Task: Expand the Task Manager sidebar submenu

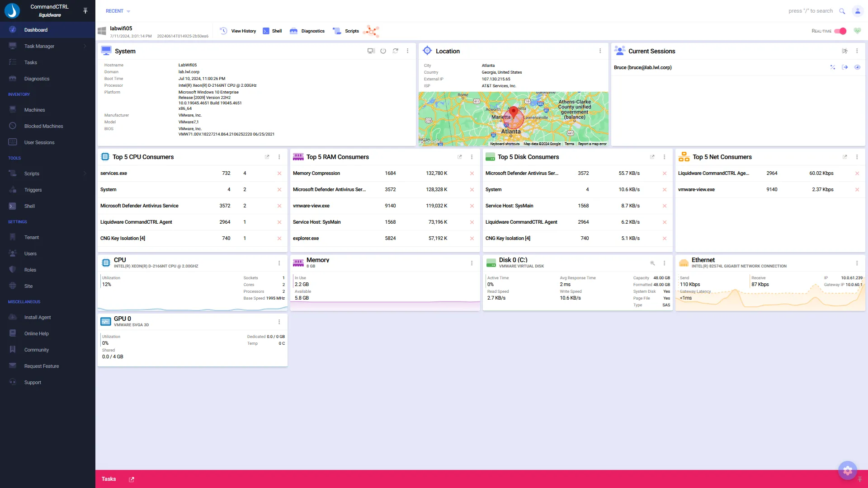Action: pos(85,46)
